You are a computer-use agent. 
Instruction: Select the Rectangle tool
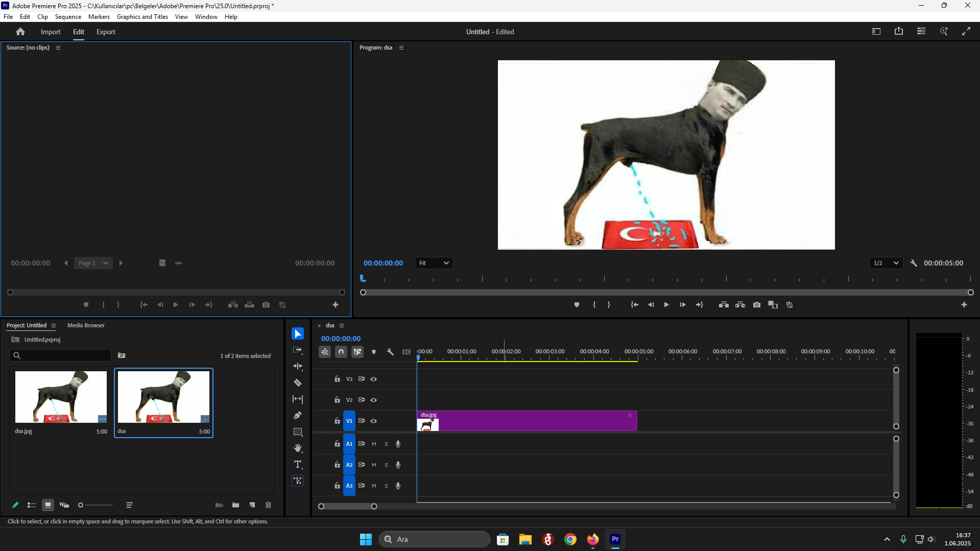[x=298, y=432]
